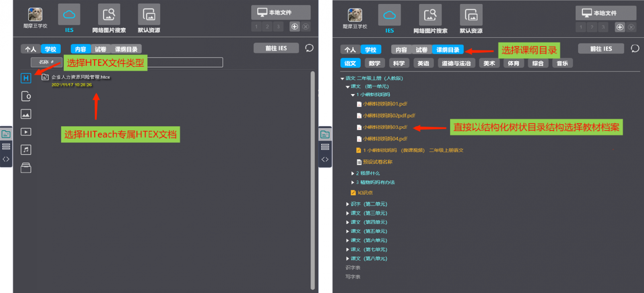
Task: Collapse the "1 小蝌蚪找妈妈" lesson node
Action: (353, 95)
